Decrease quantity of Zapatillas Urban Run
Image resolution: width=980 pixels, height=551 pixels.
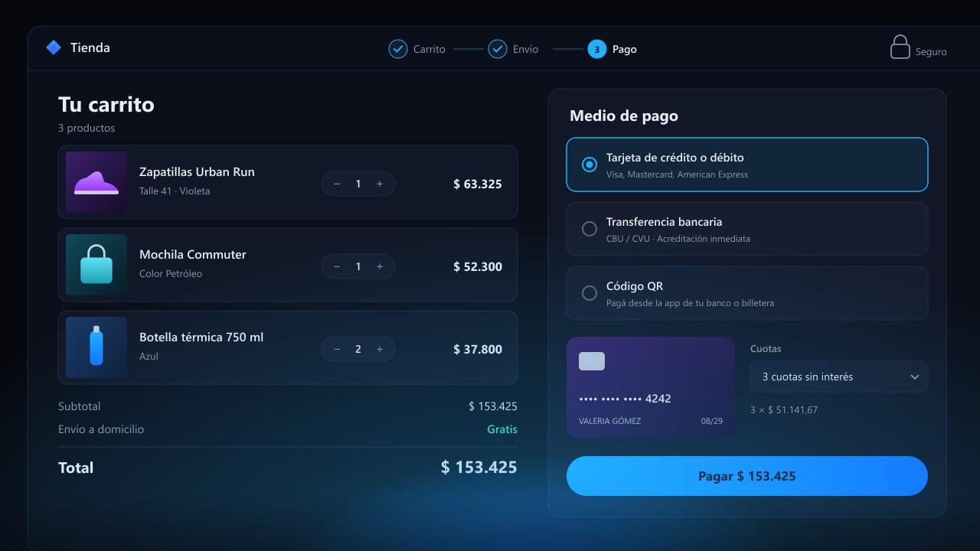(x=337, y=184)
